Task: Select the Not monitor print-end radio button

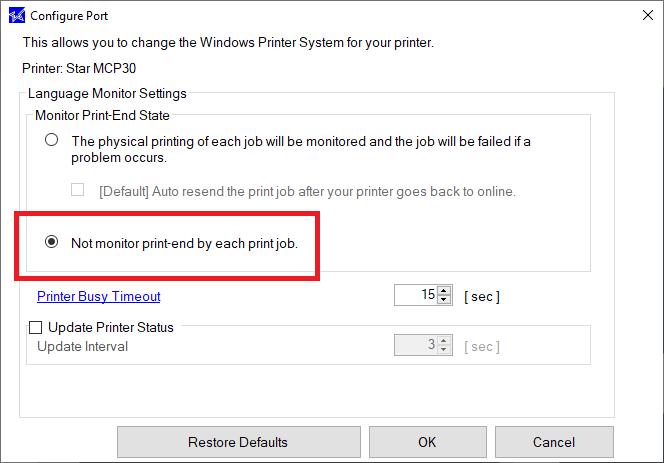Action: click(52, 241)
